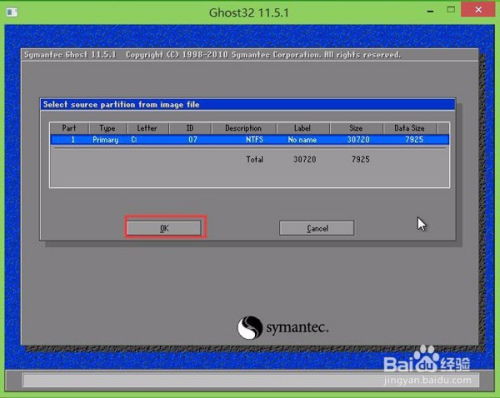Image resolution: width=500 pixels, height=398 pixels.
Task: Click the Ghost32 app icon in title bar
Action: pos(12,12)
